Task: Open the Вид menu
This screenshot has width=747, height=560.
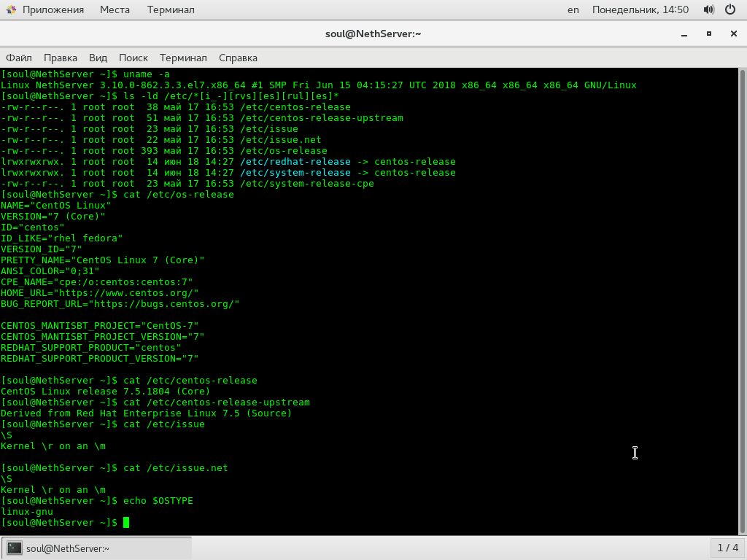Action: (98, 58)
